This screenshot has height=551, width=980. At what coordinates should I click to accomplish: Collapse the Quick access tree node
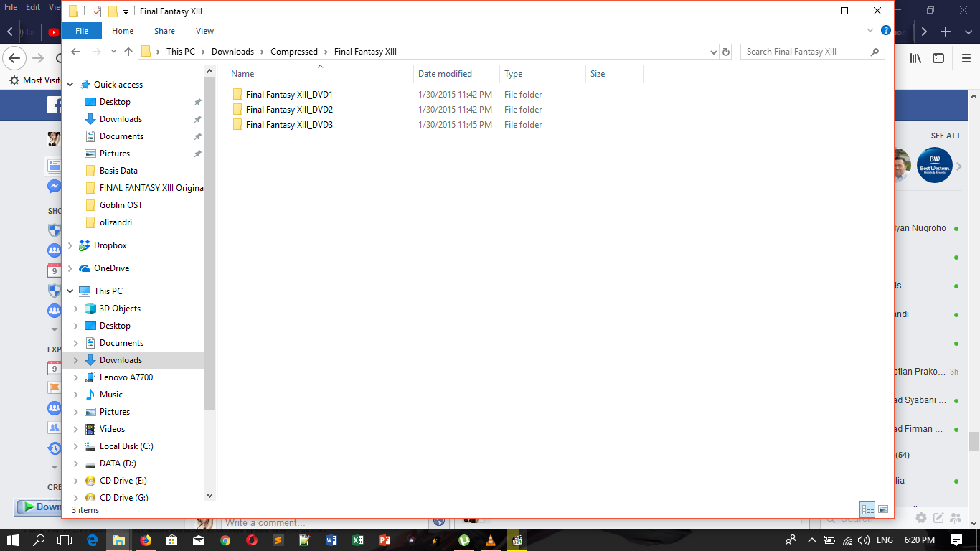[70, 85]
